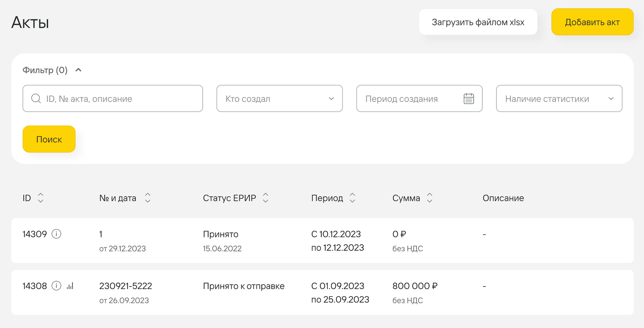
Task: Click Загрузить файлом xlsx button
Action: coord(478,22)
